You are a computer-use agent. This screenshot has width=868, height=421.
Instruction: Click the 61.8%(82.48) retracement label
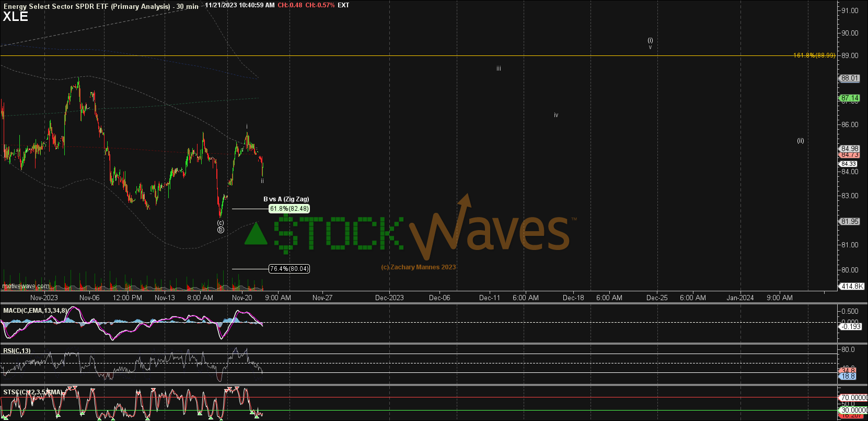(x=289, y=209)
